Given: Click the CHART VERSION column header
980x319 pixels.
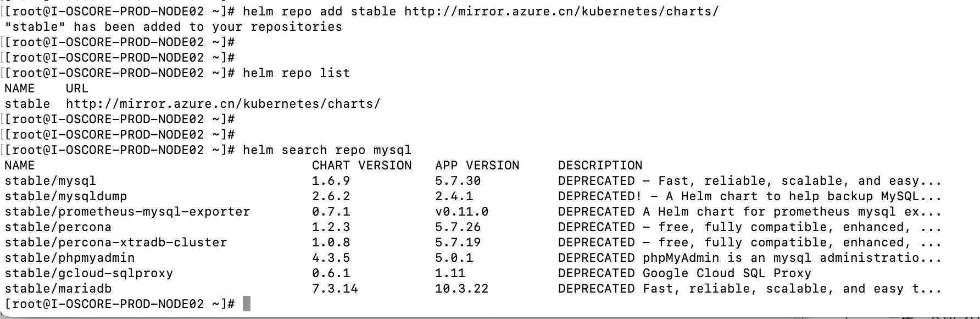Looking at the screenshot, I should click(361, 166).
